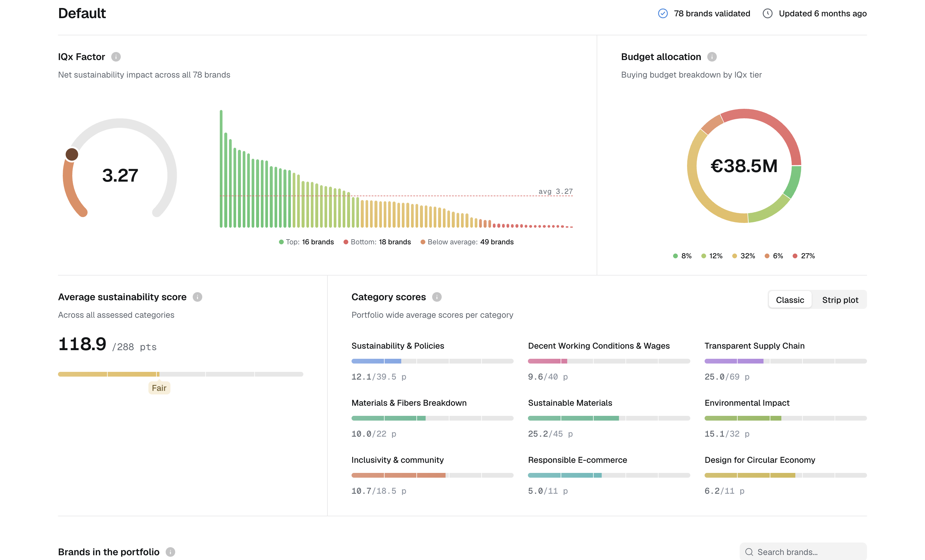Click the brown knob on the IQx gauge
Viewport: 925px width, 560px height.
(72, 154)
